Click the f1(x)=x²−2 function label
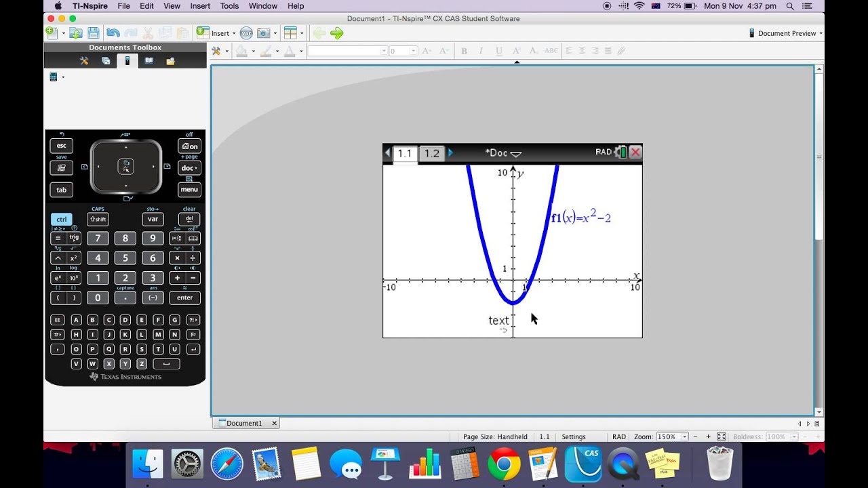Image resolution: width=868 pixels, height=488 pixels. [580, 217]
